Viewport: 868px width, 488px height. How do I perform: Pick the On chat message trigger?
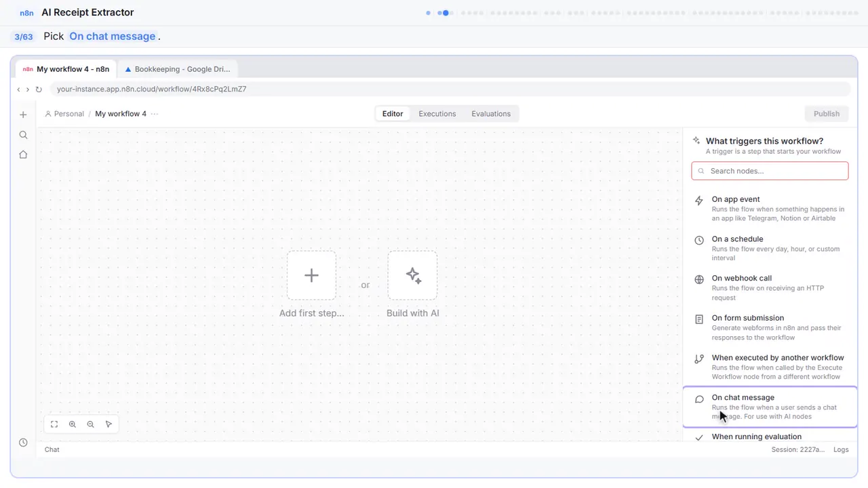click(x=770, y=407)
